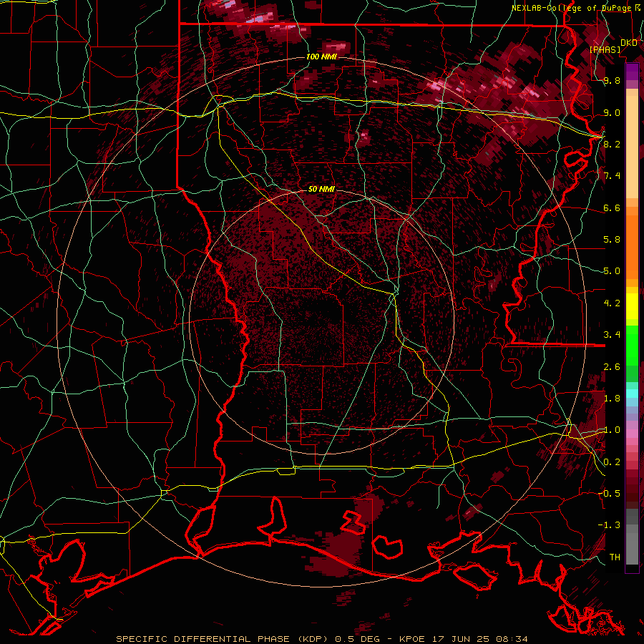Click the 1.8 value on the color scale
644x644 pixels.
pyautogui.click(x=612, y=398)
